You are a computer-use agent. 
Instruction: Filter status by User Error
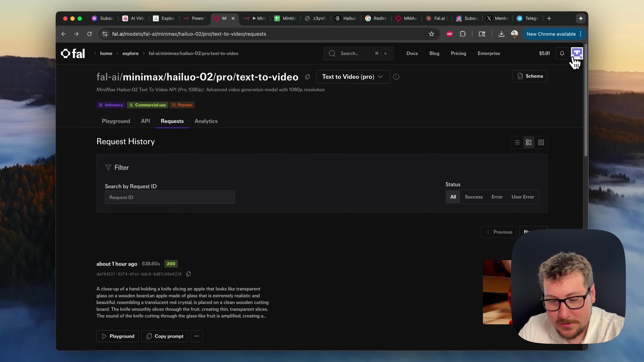523,197
